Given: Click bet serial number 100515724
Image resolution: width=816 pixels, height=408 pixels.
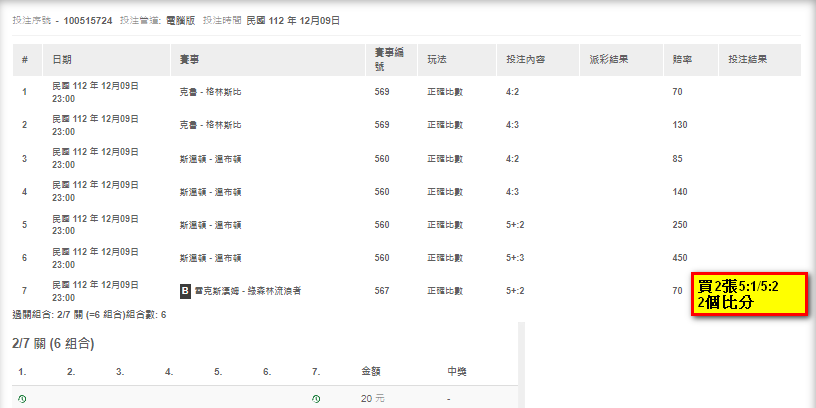Looking at the screenshot, I should (87, 20).
